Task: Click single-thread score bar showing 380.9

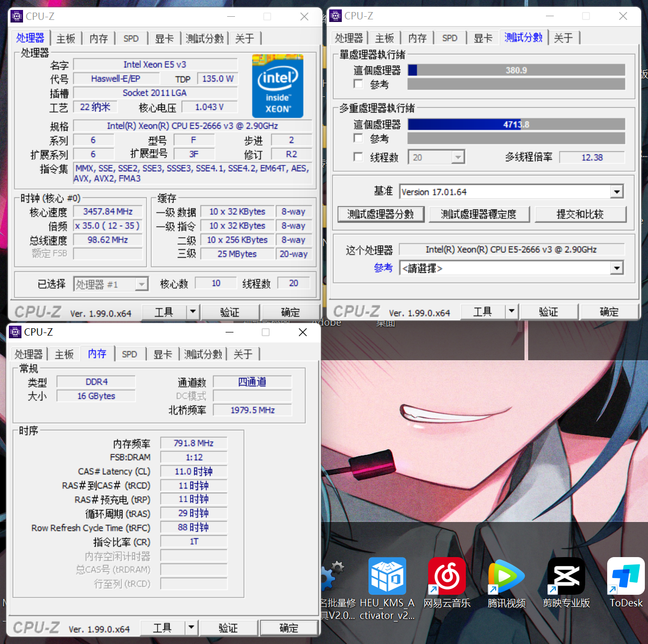Action: (x=516, y=70)
